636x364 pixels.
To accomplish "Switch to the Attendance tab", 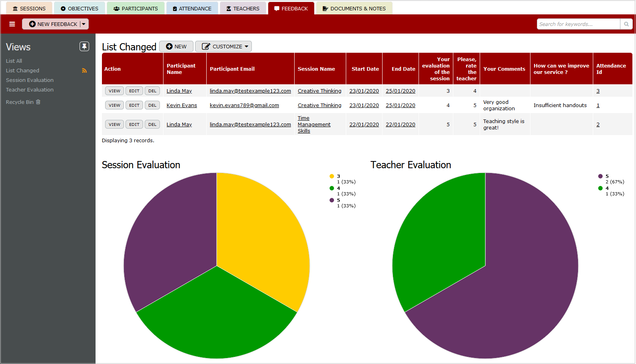I will (192, 8).
